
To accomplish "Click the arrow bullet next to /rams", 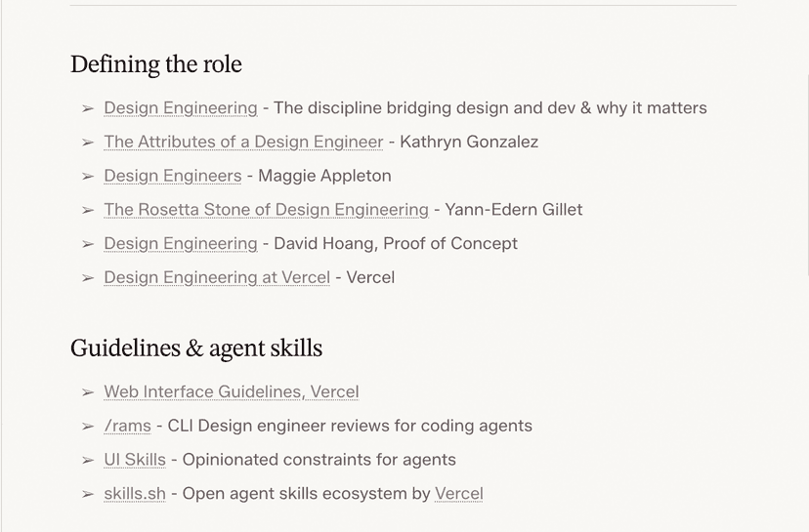I will coord(88,427).
